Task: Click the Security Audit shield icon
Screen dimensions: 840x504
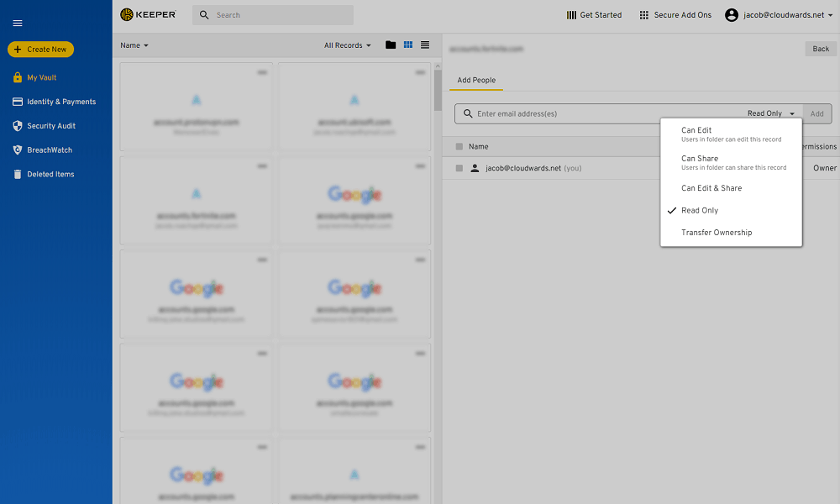Action: tap(17, 126)
